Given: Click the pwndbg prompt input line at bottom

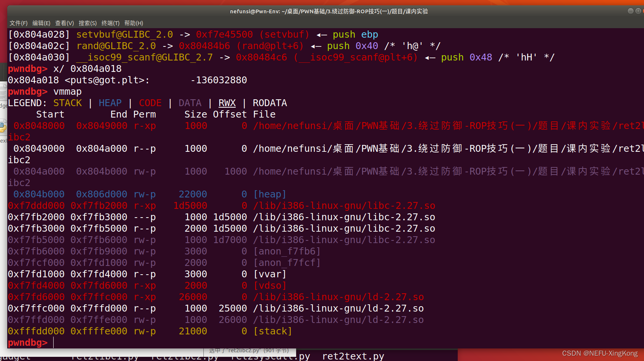Looking at the screenshot, I should coord(325,343).
